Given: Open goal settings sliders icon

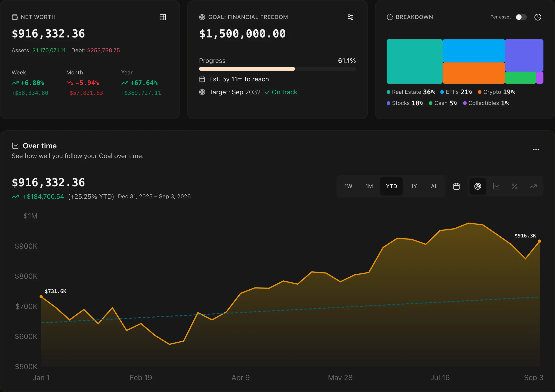Looking at the screenshot, I should point(351,17).
